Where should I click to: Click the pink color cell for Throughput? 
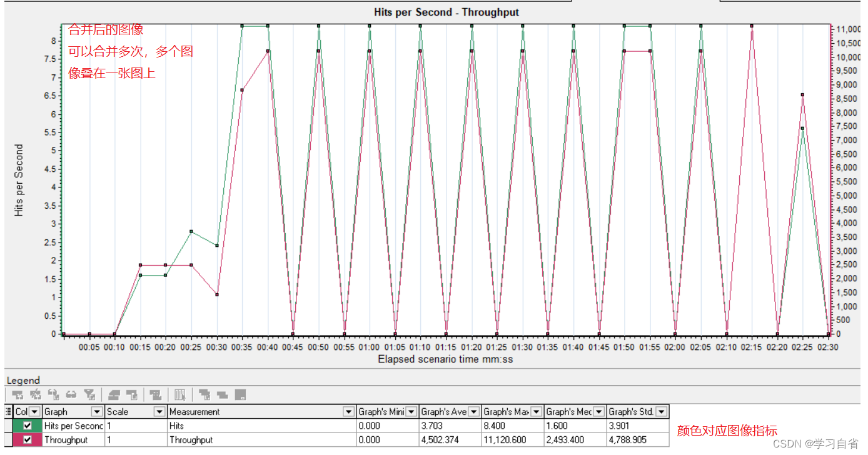[27, 440]
